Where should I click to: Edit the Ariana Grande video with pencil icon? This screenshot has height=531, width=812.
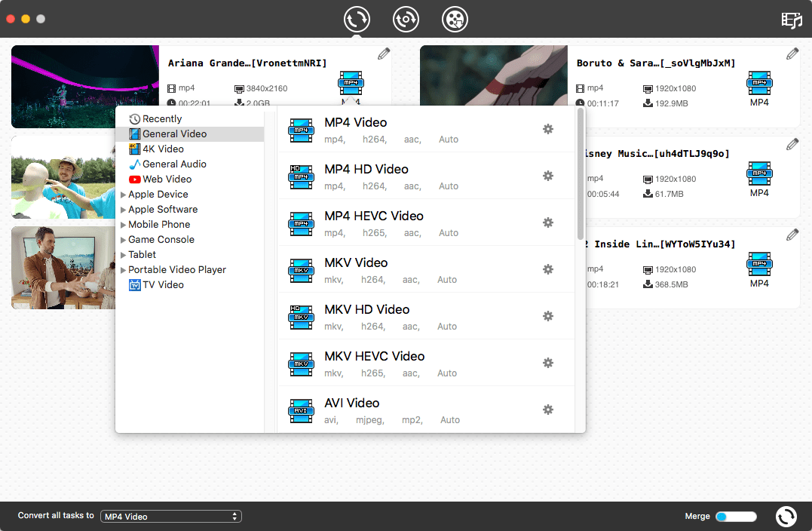pyautogui.click(x=384, y=54)
